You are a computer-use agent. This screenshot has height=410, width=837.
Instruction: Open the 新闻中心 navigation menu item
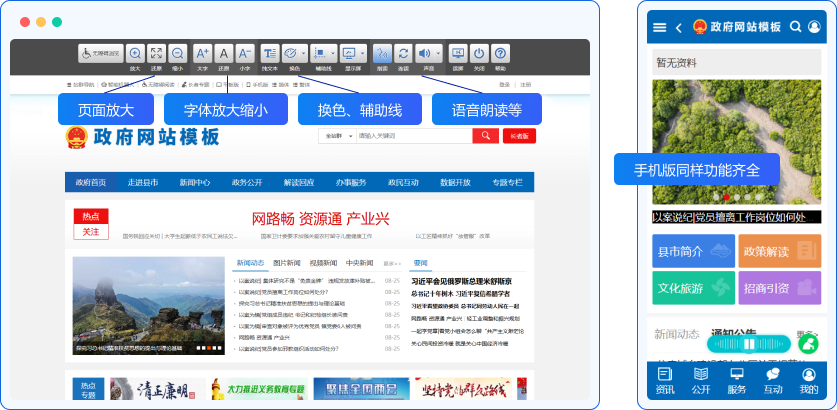tap(195, 183)
